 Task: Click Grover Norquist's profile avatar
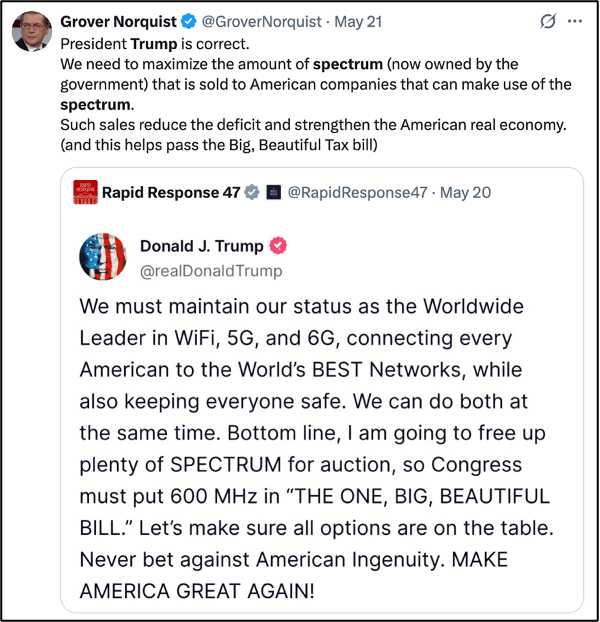(31, 30)
